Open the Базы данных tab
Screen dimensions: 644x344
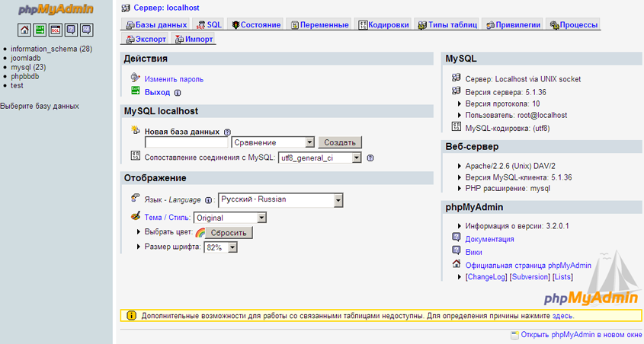click(x=156, y=24)
